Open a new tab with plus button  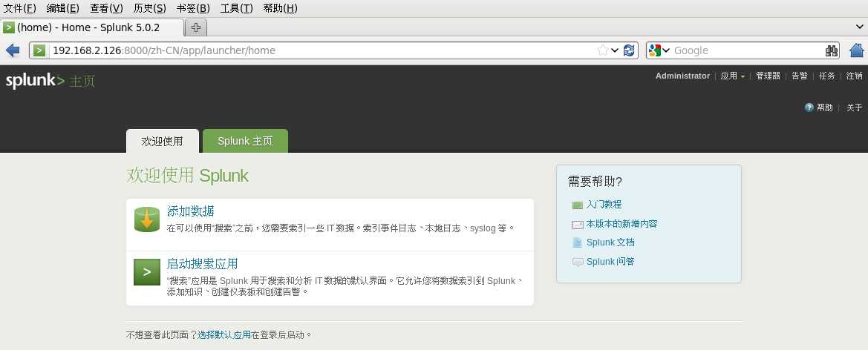point(196,27)
